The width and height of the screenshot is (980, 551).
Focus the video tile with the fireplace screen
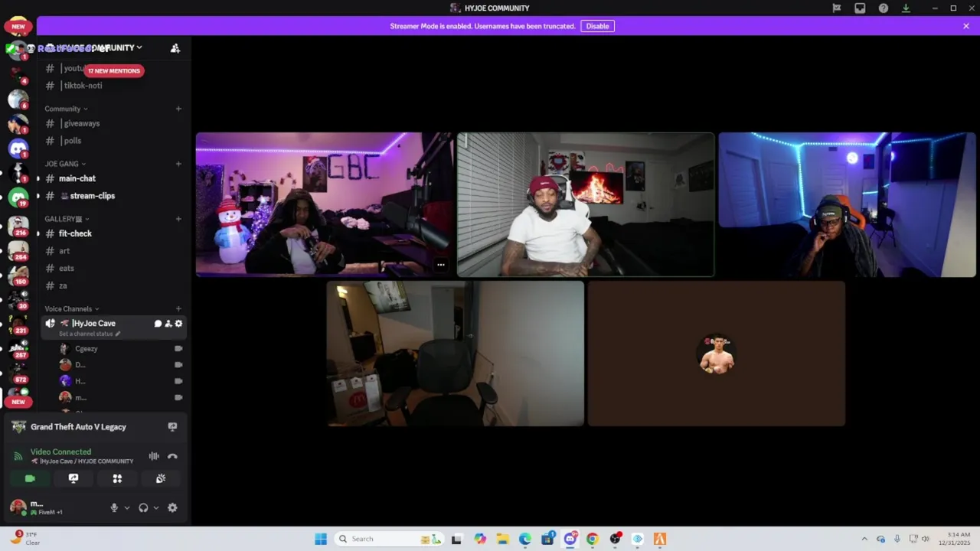coord(586,204)
